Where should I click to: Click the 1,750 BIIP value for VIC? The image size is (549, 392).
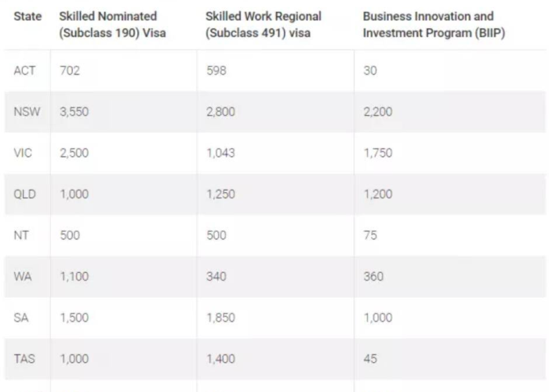(x=378, y=153)
